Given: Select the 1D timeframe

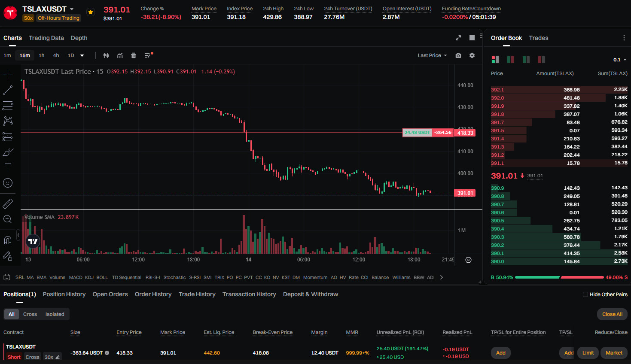Looking at the screenshot, I should click(x=71, y=55).
